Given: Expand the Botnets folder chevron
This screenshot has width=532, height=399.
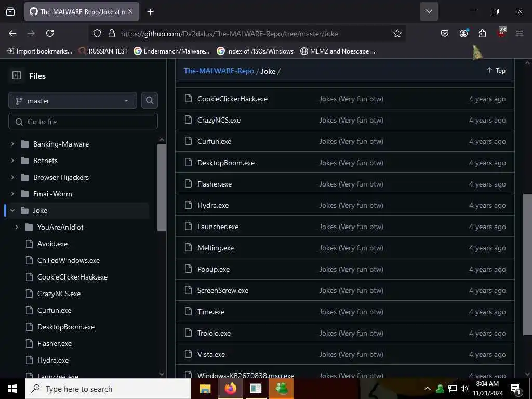Looking at the screenshot, I should click(13, 161).
